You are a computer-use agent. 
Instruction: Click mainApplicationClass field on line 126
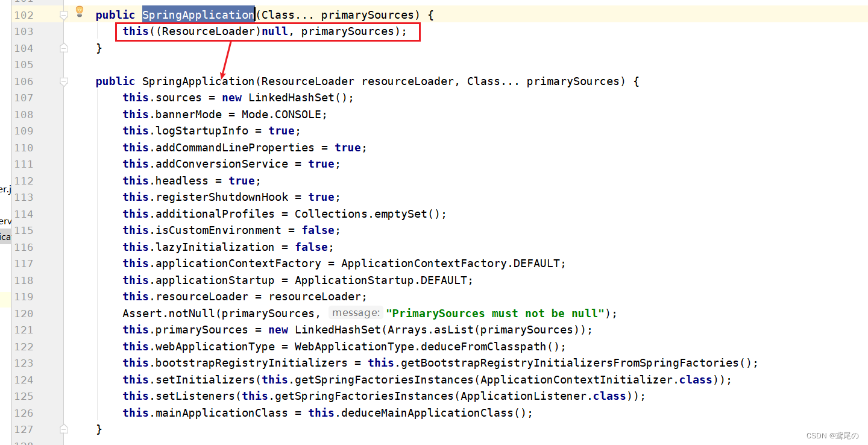point(218,413)
